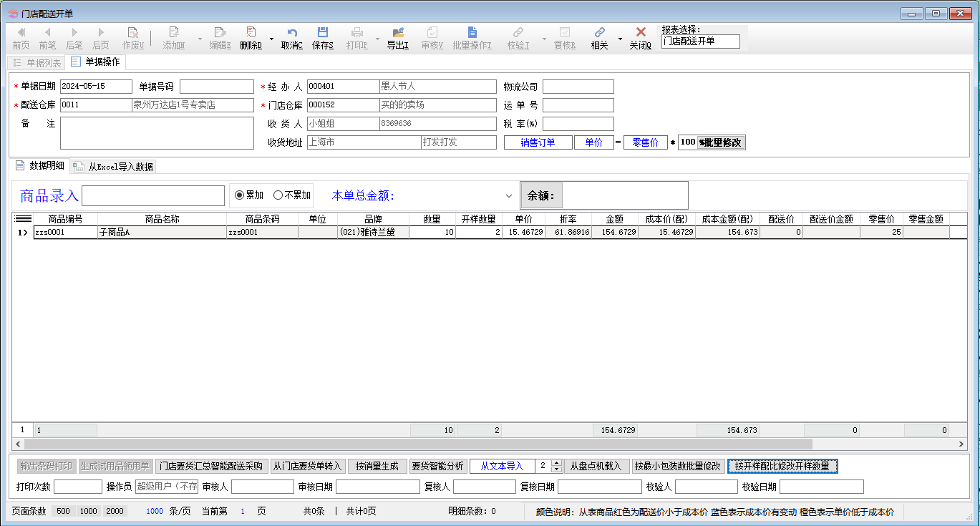Click the horizontal scrollbar right arrow
Viewport: 980px width, 526px height.
point(961,444)
